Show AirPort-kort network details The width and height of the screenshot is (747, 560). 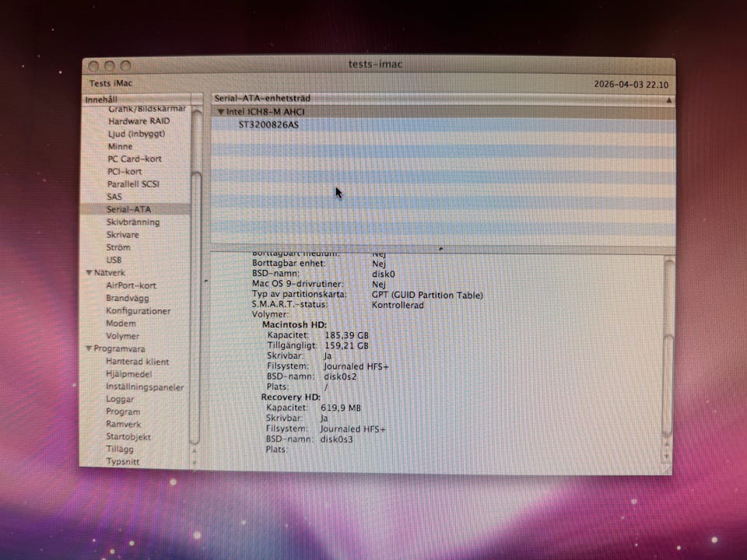(131, 285)
